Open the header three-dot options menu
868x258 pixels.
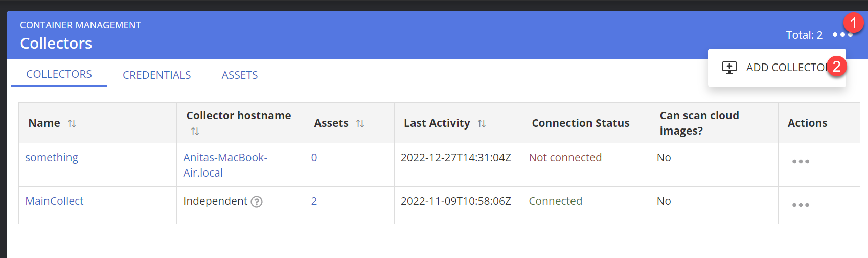coord(842,35)
